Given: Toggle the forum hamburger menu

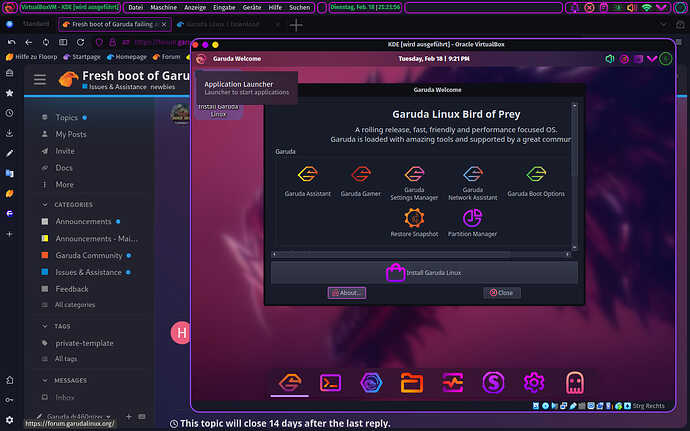Looking at the screenshot, I should (x=40, y=80).
